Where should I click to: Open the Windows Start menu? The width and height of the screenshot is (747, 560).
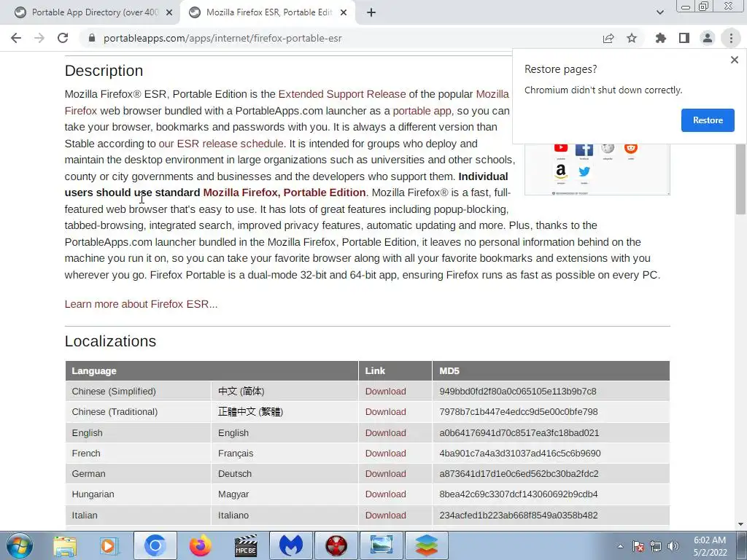point(19,545)
